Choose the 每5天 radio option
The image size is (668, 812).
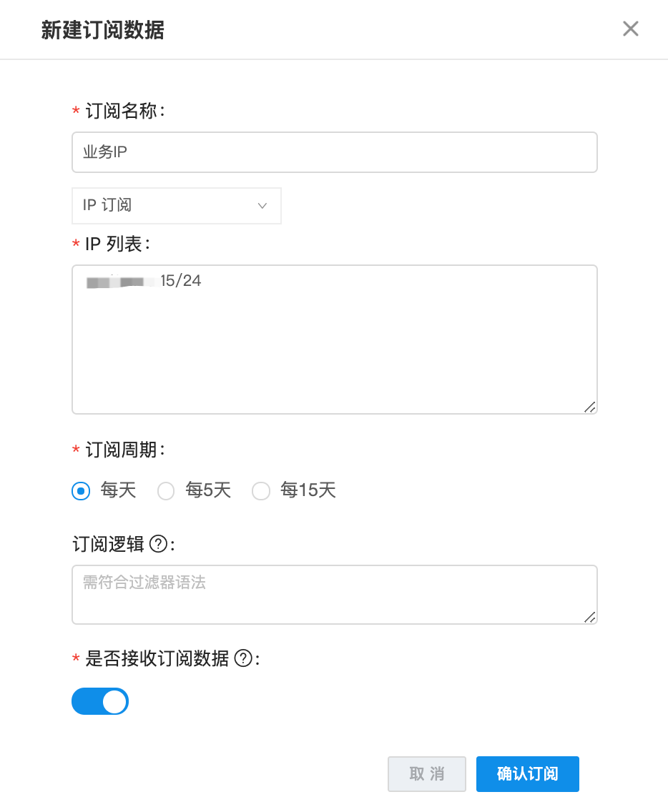click(166, 491)
